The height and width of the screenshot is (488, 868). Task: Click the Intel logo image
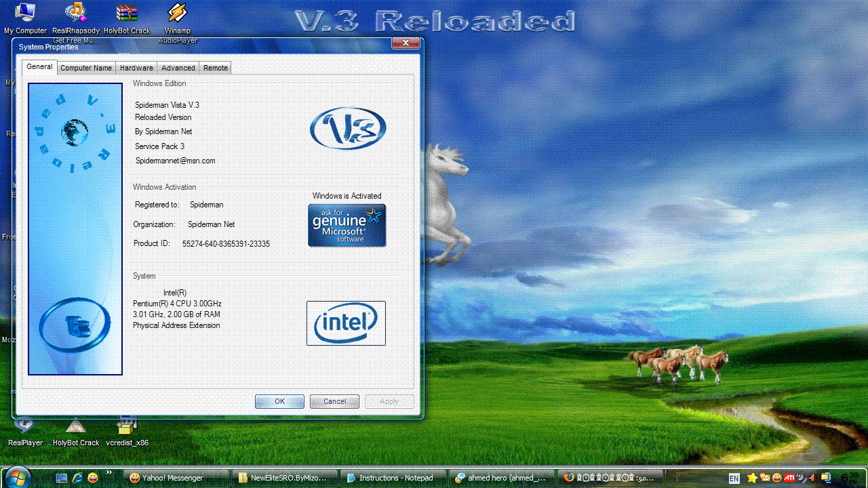click(346, 323)
